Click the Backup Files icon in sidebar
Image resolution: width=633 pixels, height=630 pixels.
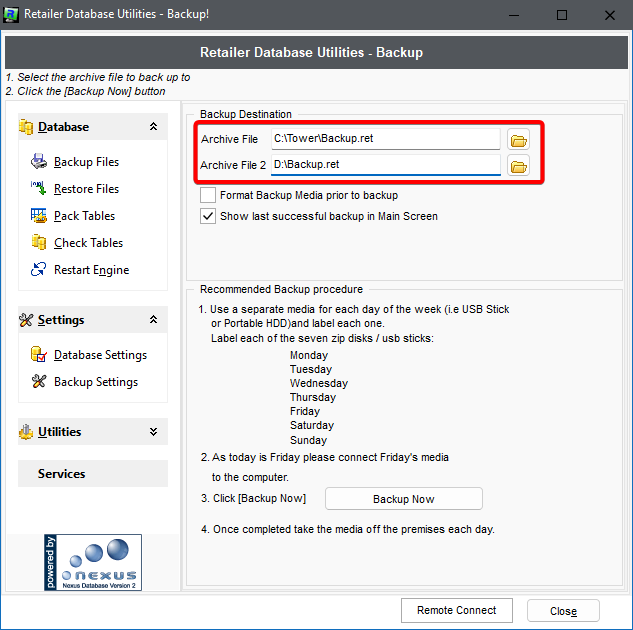(39, 162)
